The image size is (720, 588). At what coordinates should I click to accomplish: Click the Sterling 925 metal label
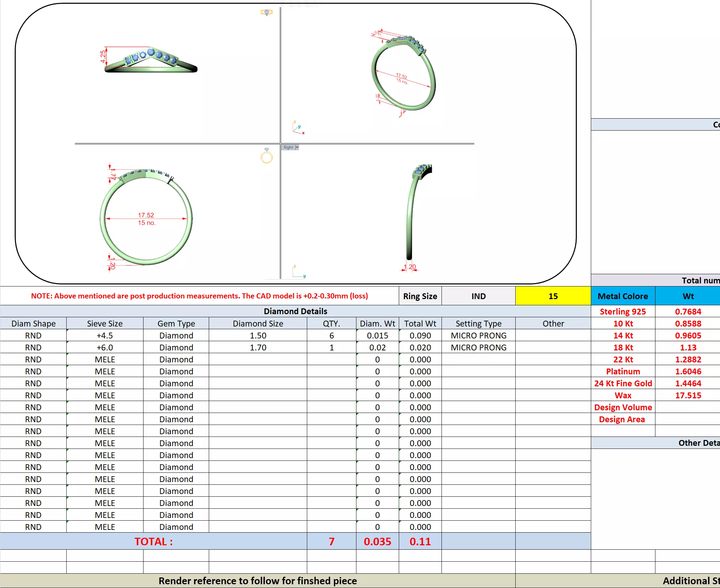623,311
